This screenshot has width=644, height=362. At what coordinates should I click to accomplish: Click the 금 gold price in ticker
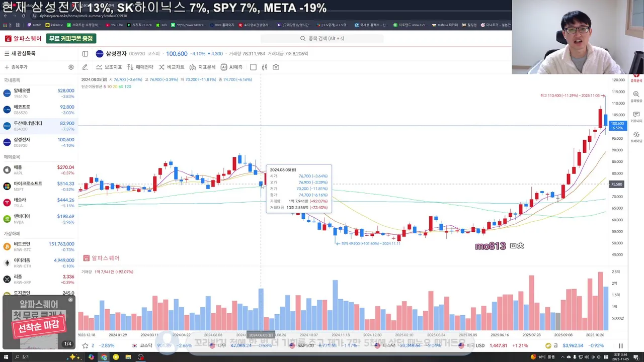(x=575, y=345)
